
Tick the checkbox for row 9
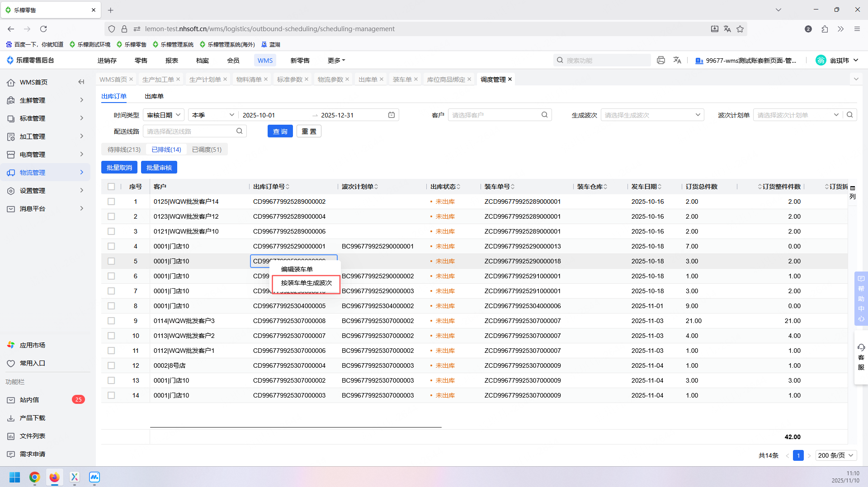point(111,321)
